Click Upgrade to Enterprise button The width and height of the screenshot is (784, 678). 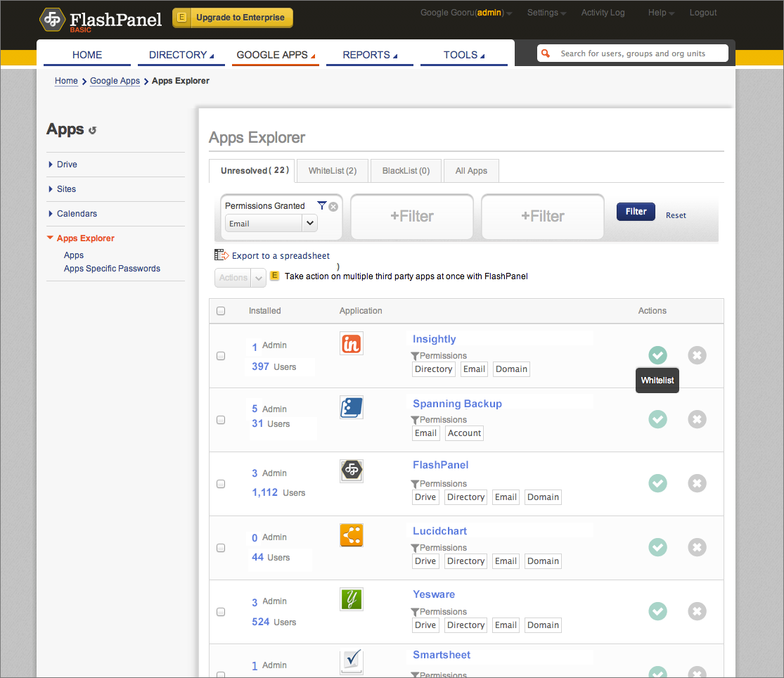233,18
